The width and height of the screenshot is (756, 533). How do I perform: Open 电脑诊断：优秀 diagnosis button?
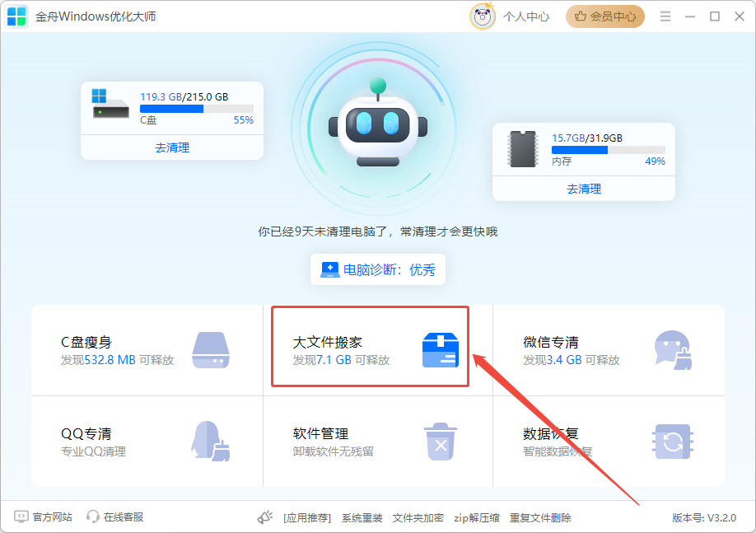pyautogui.click(x=378, y=269)
